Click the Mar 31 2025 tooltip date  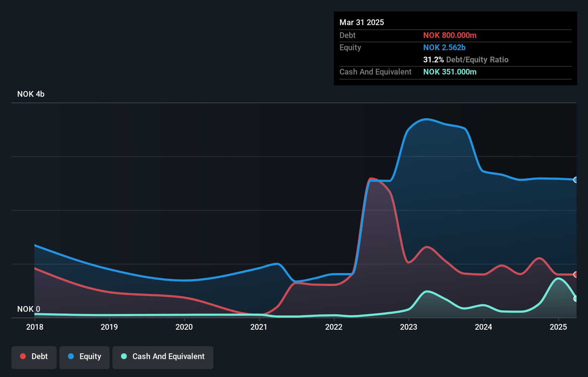tap(362, 22)
